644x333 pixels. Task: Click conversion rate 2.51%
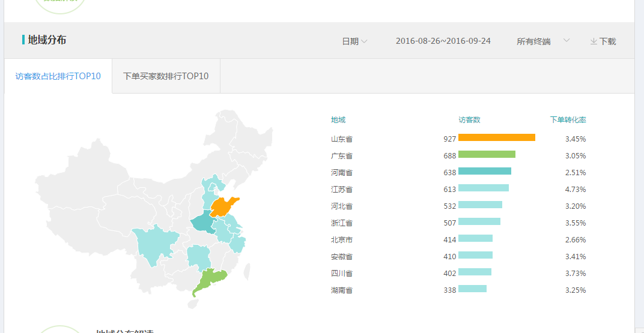tap(576, 173)
